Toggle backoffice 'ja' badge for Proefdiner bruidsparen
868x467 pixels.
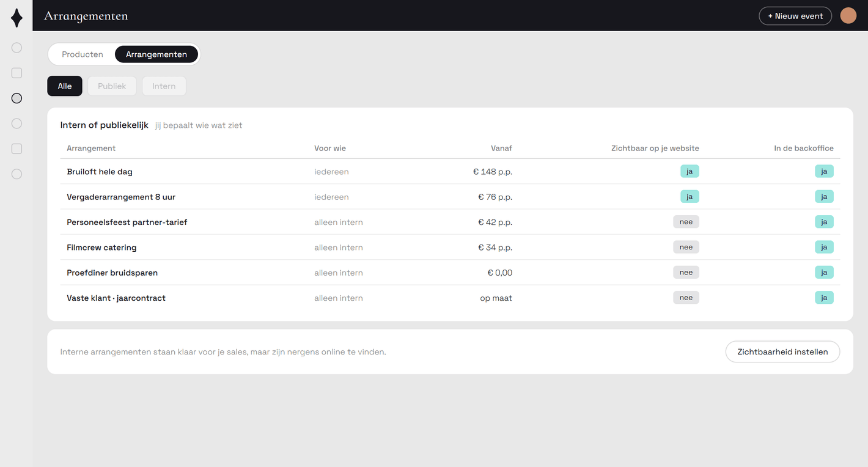point(824,272)
